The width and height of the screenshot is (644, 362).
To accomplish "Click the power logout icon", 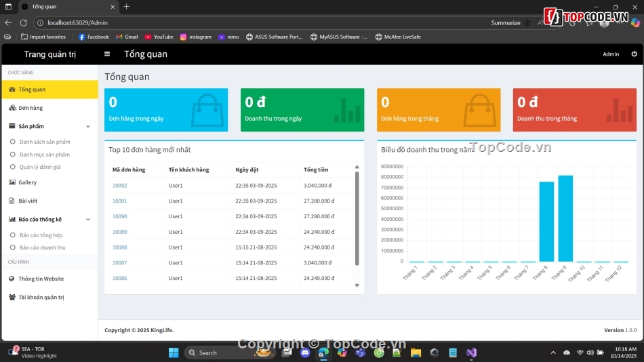I will (x=634, y=54).
